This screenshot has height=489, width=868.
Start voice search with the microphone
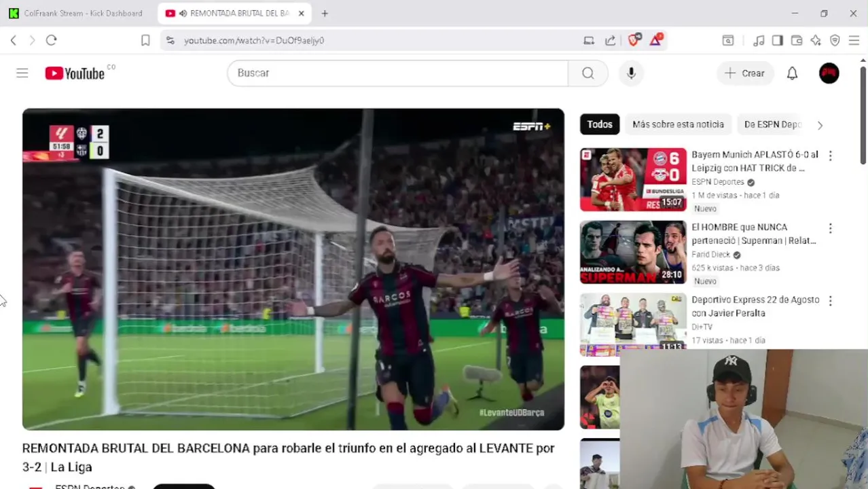[631, 73]
